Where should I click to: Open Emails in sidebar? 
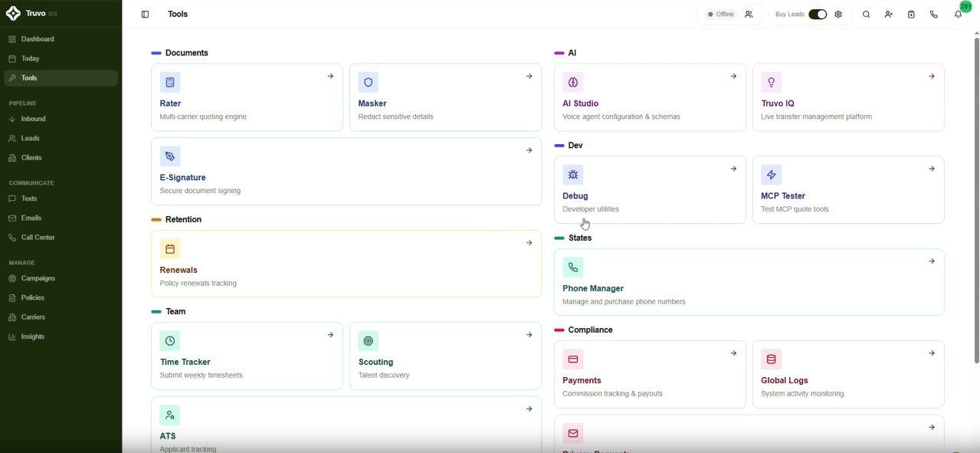61,218
